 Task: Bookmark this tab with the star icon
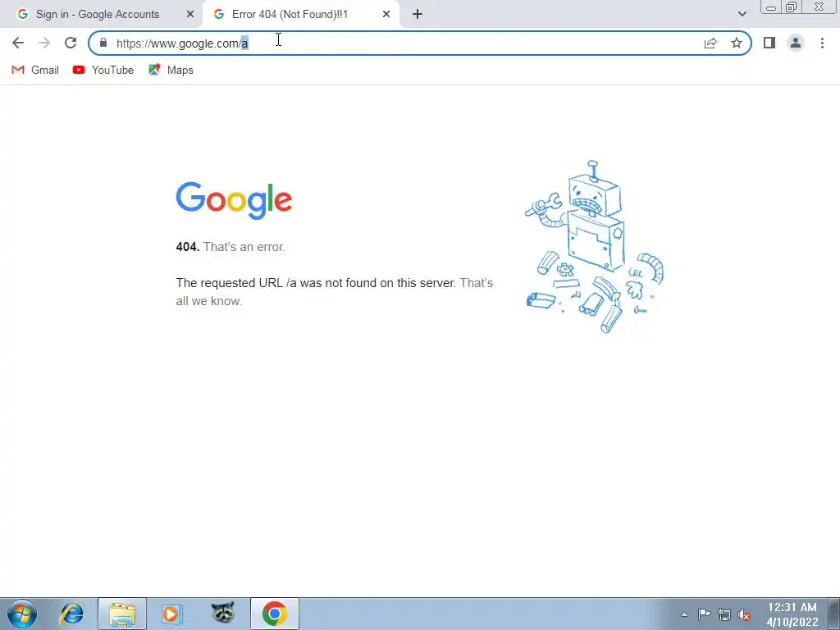click(x=737, y=43)
